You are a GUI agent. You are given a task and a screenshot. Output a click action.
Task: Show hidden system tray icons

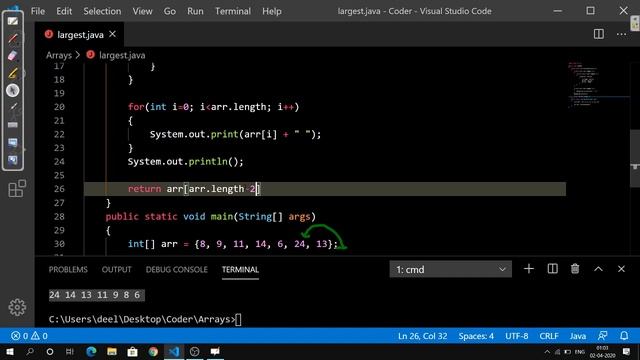click(x=547, y=351)
